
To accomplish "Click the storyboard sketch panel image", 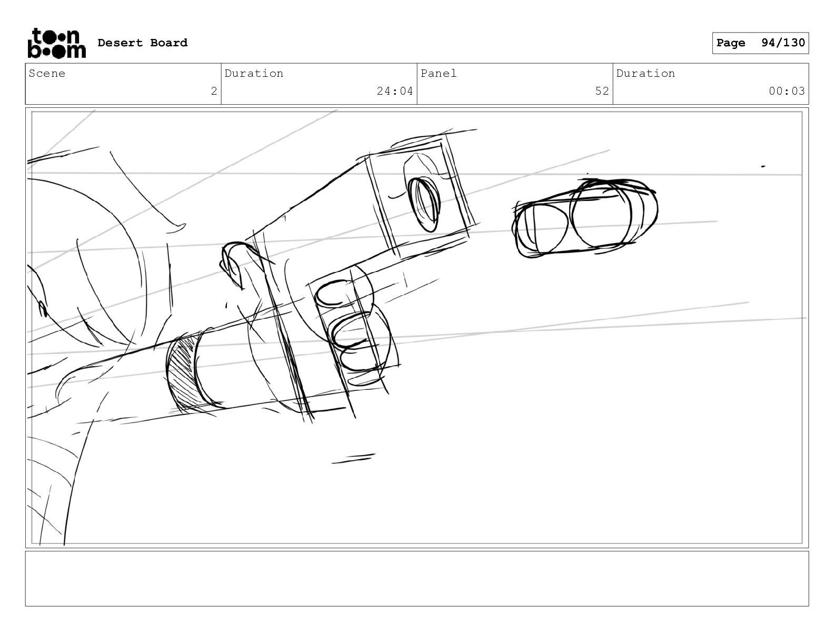I will tap(417, 328).
